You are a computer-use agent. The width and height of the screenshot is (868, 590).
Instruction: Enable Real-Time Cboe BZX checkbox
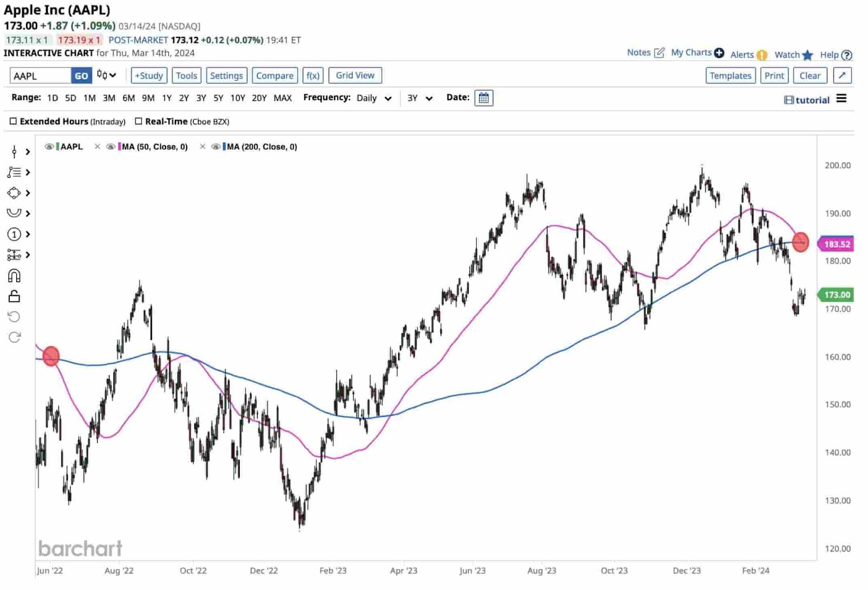[x=138, y=121]
